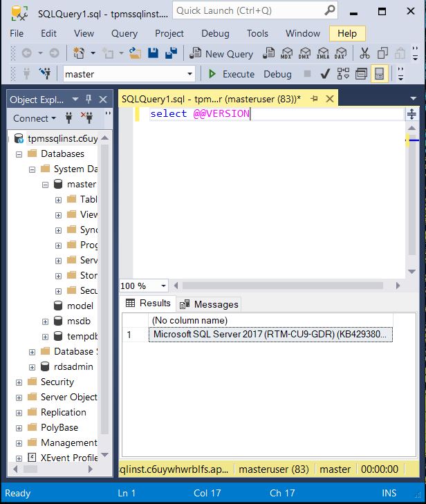Click the Query Options icon

point(361,74)
